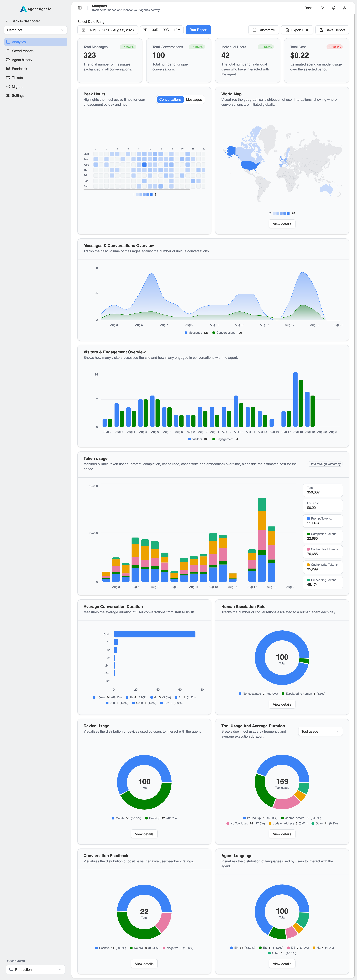Open the Saved reports page

pos(36,51)
